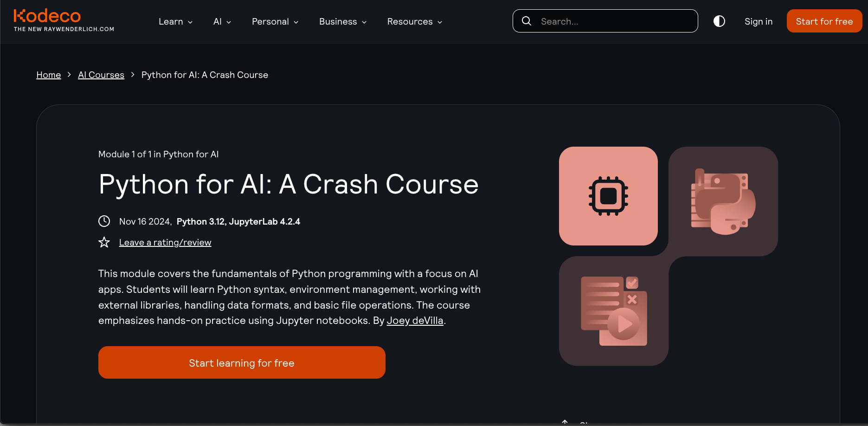Image resolution: width=868 pixels, height=426 pixels.
Task: Click the Start for free button
Action: click(x=824, y=21)
